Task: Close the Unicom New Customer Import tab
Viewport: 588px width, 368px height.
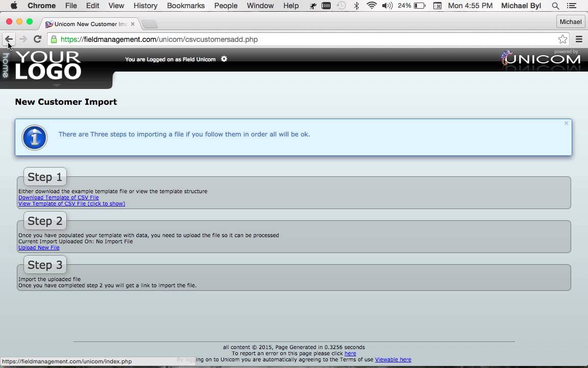Action: 132,24
